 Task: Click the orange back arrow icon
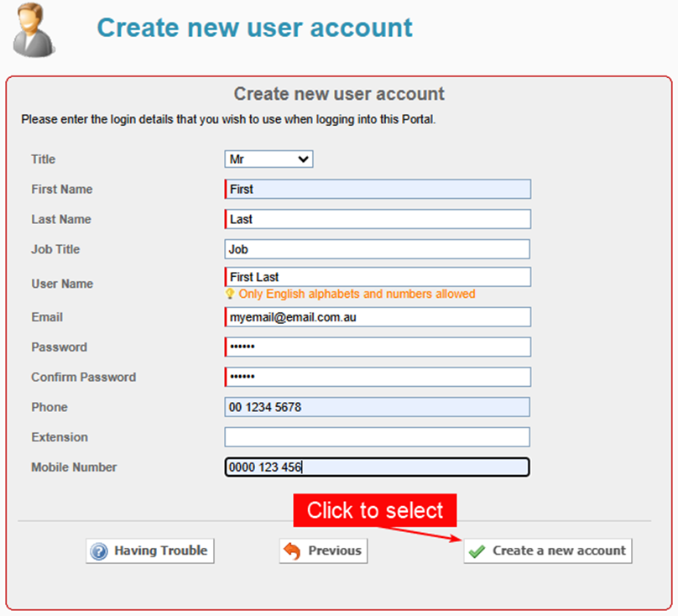290,551
